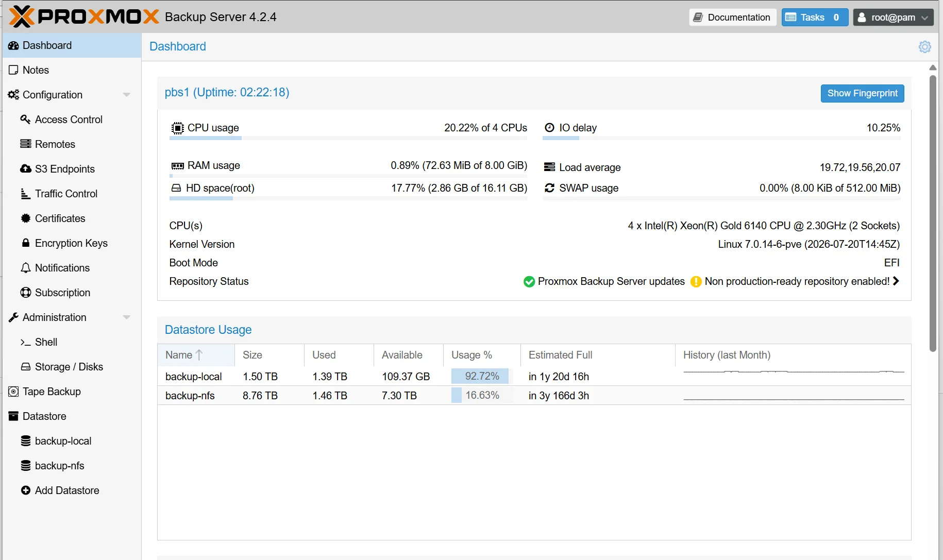Open the Tasks button
The width and height of the screenshot is (943, 560).
pyautogui.click(x=815, y=17)
